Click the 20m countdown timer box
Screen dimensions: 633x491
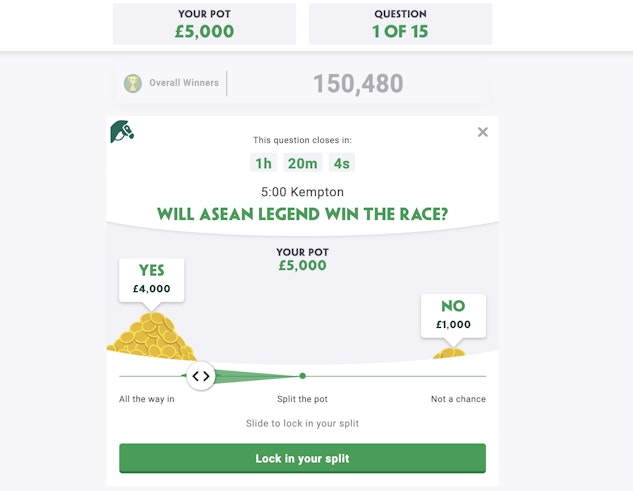(303, 163)
